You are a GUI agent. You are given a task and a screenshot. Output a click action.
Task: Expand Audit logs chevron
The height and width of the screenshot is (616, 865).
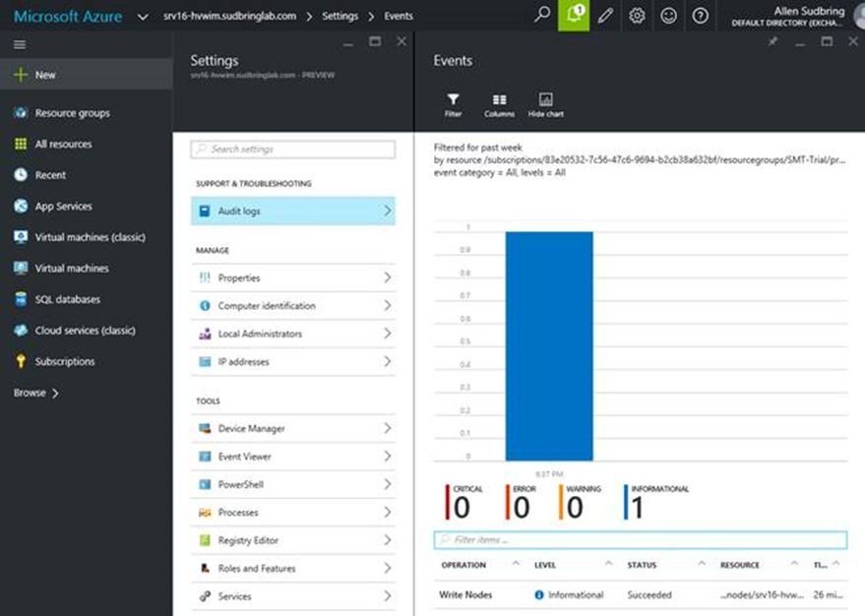pos(388,211)
